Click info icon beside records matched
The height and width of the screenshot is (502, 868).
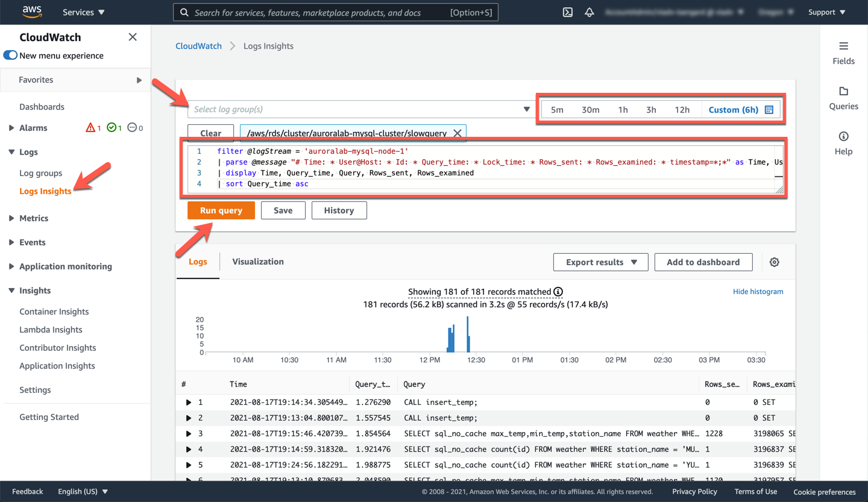(558, 292)
